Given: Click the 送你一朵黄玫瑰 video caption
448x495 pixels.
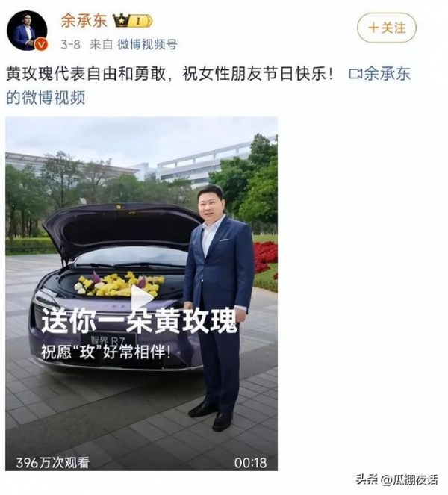Looking at the screenshot, I should (x=139, y=322).
